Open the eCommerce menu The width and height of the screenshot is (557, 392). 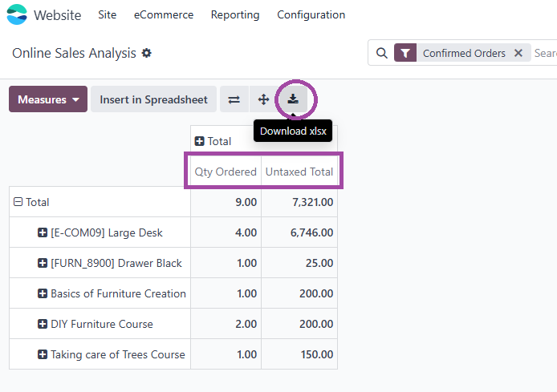pos(164,15)
